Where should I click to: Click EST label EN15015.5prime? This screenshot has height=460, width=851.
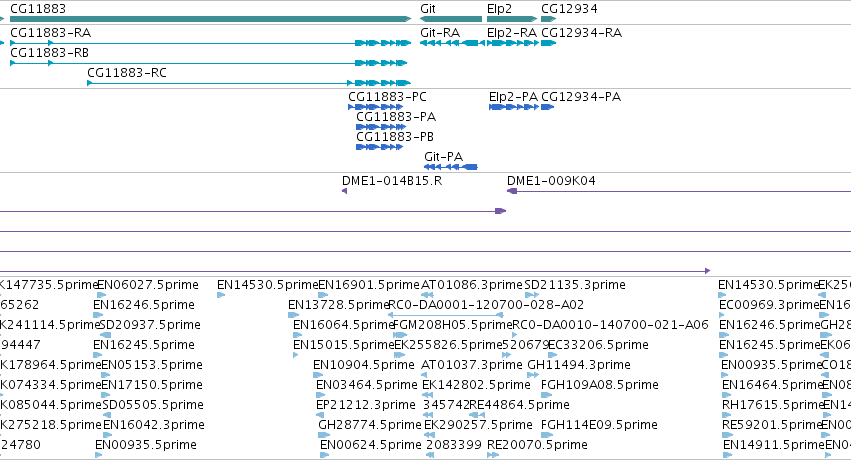(343, 345)
